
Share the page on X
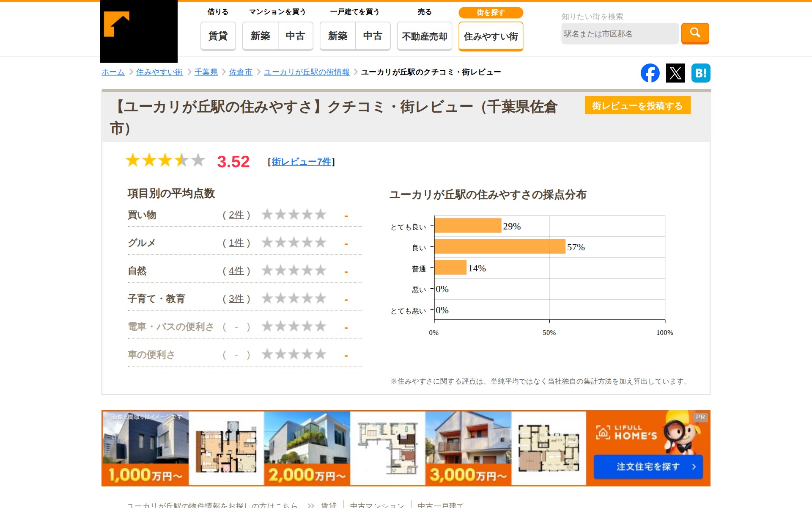tap(675, 73)
